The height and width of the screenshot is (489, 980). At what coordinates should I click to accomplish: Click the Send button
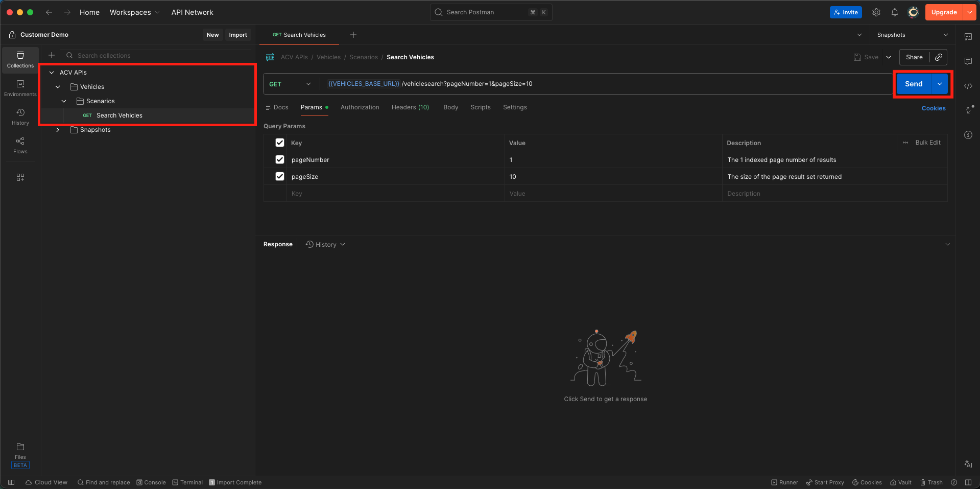[x=914, y=84]
